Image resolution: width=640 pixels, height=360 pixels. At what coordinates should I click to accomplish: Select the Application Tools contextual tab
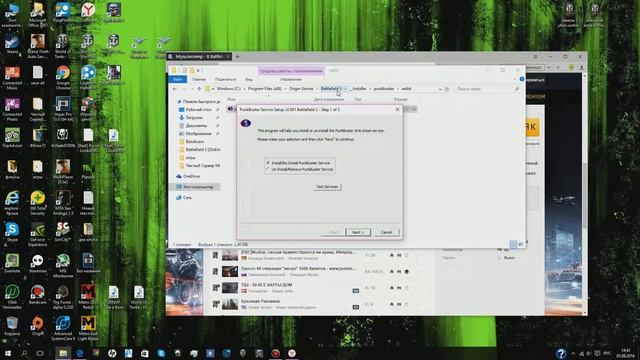(291, 71)
